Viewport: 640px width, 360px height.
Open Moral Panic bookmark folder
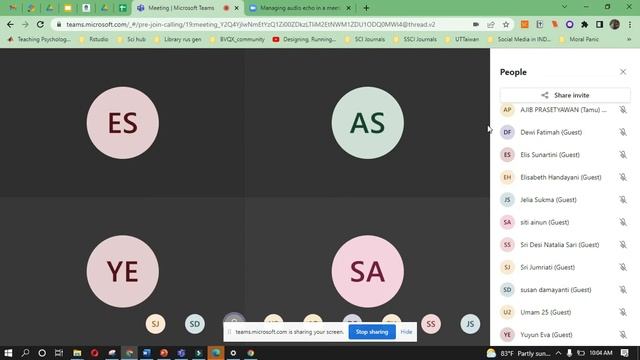tap(579, 39)
